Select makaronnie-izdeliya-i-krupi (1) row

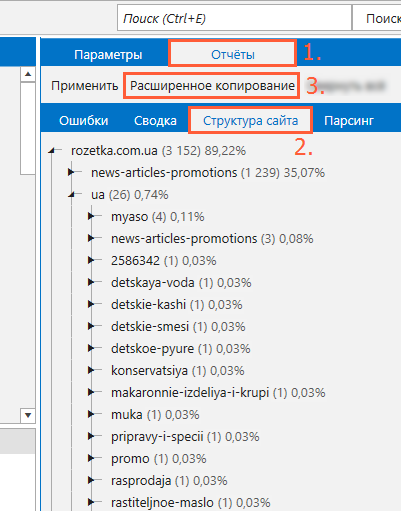point(218,393)
